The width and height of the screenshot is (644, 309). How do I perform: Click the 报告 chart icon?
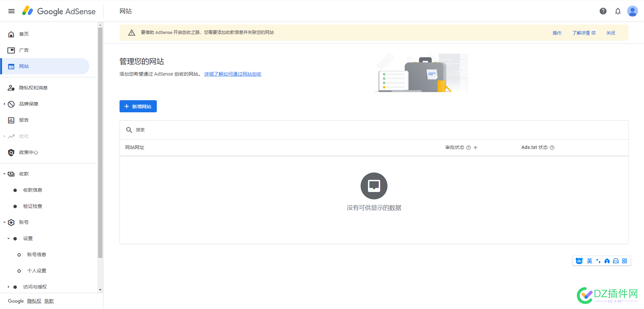coord(11,120)
